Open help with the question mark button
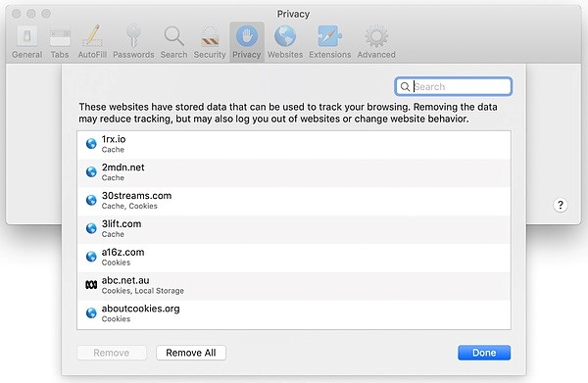Image resolution: width=588 pixels, height=383 pixels. click(x=561, y=205)
